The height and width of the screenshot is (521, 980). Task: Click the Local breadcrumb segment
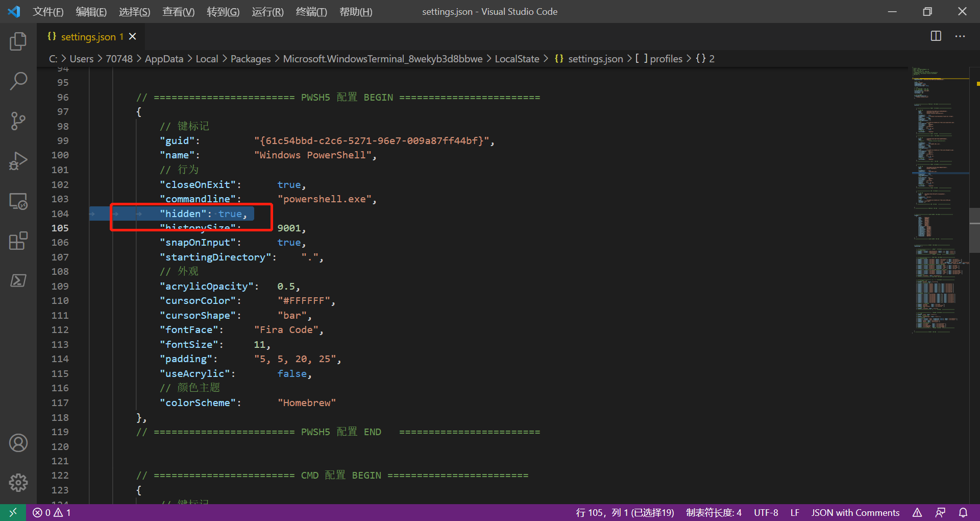point(207,59)
